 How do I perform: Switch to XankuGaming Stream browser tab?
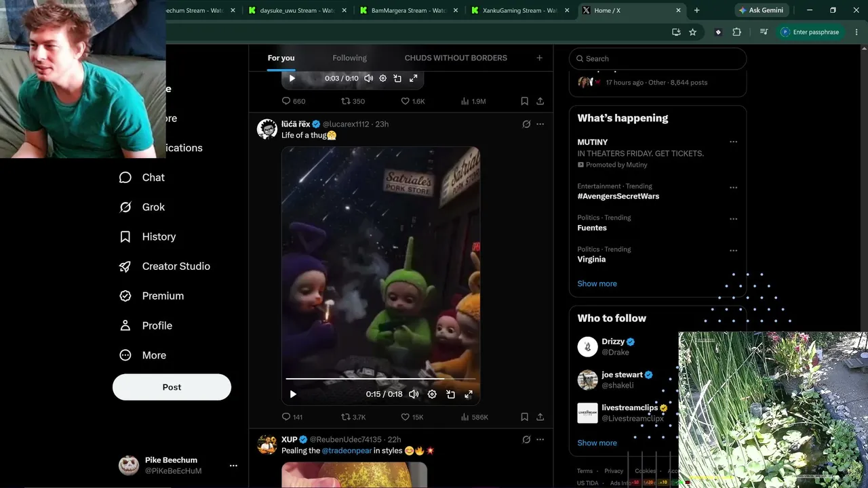519,10
